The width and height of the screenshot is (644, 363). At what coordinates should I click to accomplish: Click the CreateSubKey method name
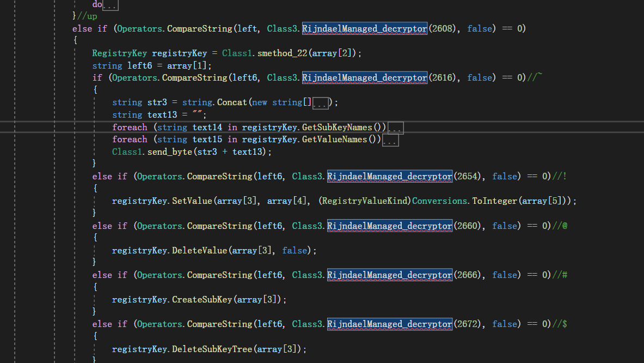click(x=202, y=300)
